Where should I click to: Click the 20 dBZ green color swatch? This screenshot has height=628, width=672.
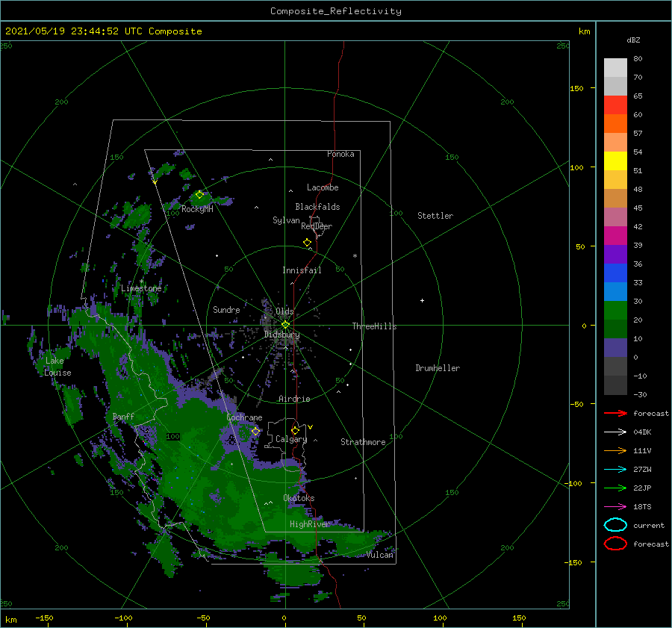point(615,329)
